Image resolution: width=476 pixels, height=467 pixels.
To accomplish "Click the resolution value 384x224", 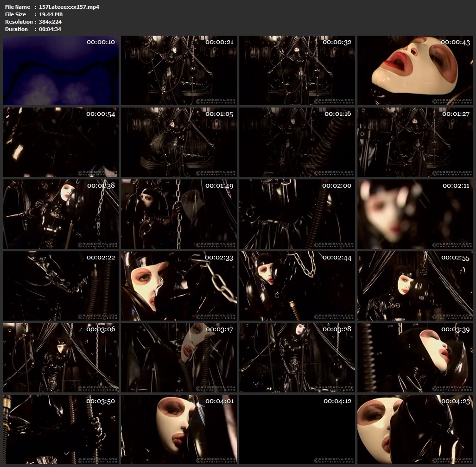I will [x=50, y=22].
